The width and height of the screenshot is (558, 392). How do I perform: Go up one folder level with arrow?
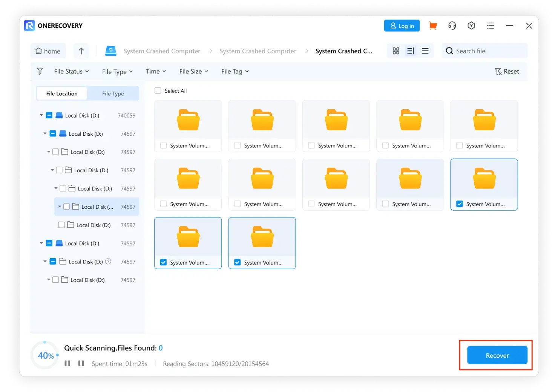[81, 51]
